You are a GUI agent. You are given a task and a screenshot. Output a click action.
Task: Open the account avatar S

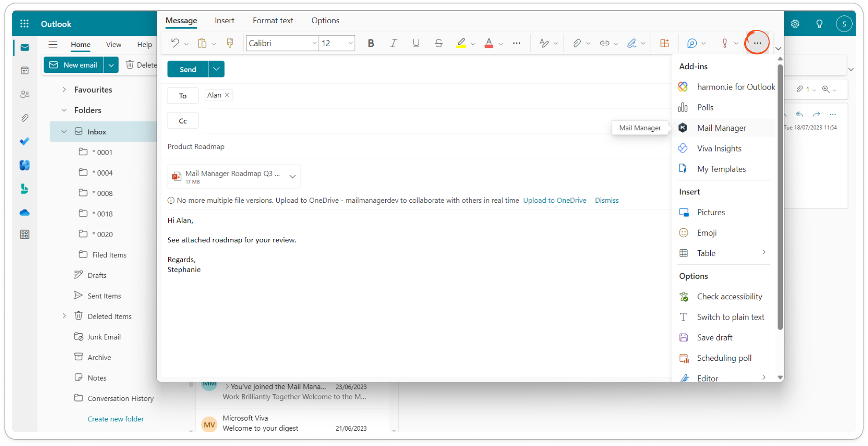(x=844, y=24)
